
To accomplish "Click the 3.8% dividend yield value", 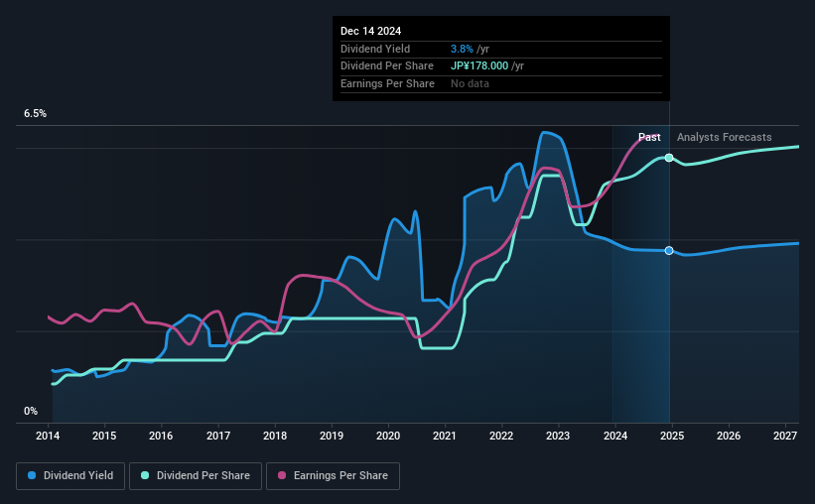I will (462, 49).
